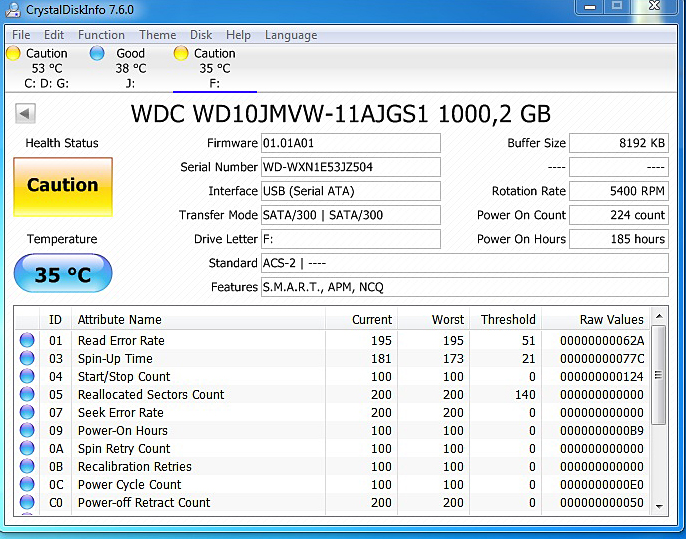Click the Threshold column header
The height and width of the screenshot is (539, 686).
(506, 319)
